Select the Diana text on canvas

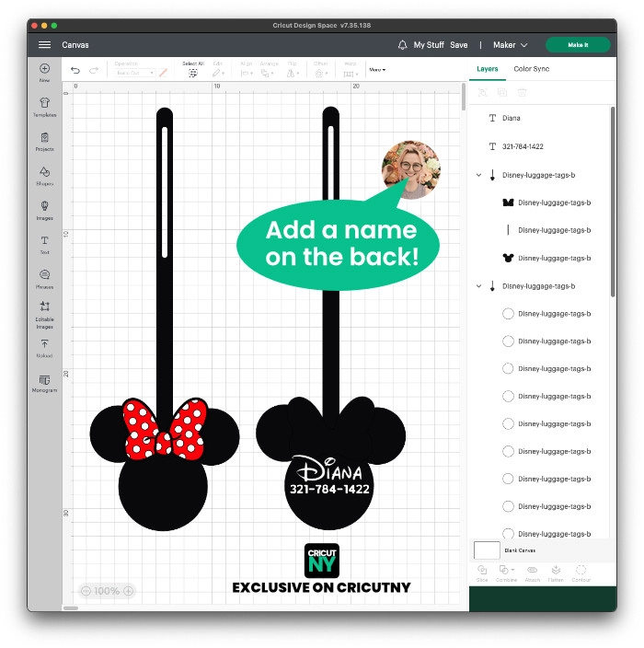[328, 469]
